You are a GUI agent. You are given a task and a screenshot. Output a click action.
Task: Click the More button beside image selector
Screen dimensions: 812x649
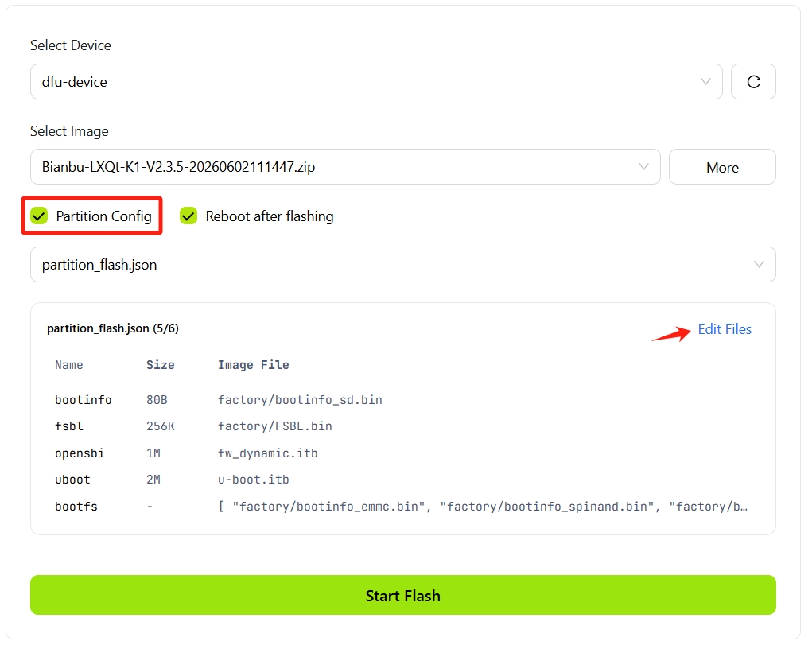[722, 167]
